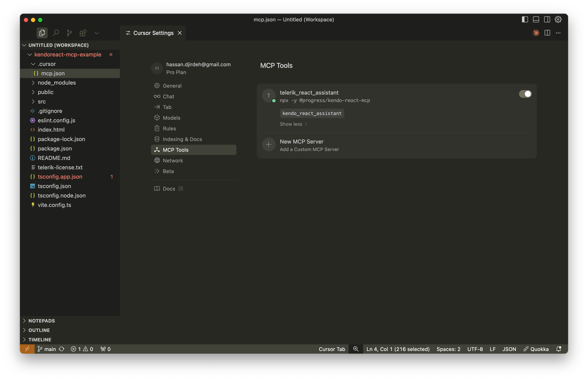Image resolution: width=588 pixels, height=380 pixels.
Task: Click the account avatar H
Action: point(157,68)
